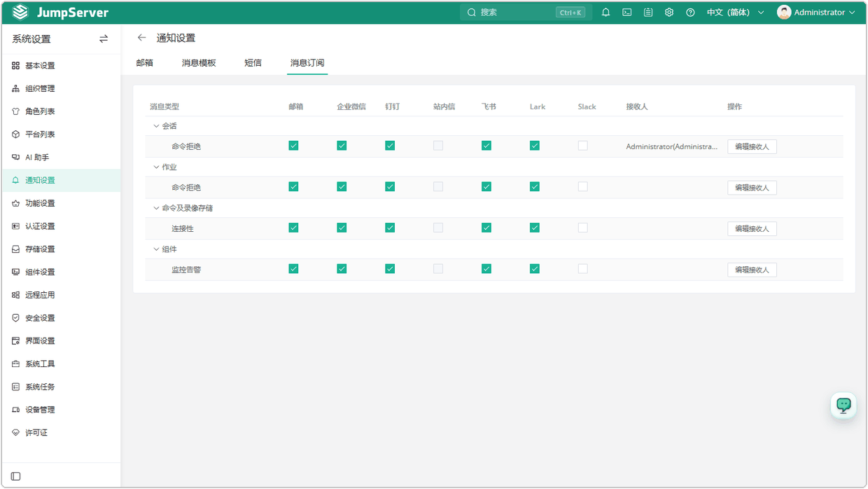Collapse the 组件 group
868x489 pixels.
click(156, 249)
